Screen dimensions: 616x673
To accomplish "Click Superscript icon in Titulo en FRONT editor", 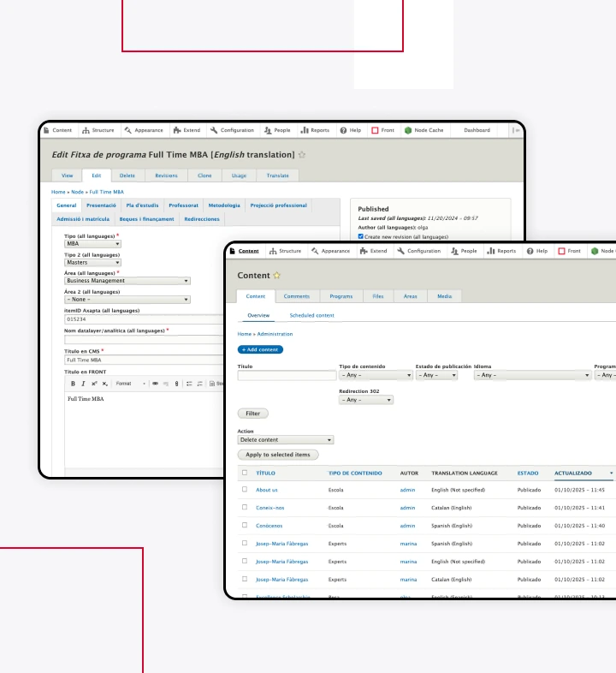I will pos(94,384).
